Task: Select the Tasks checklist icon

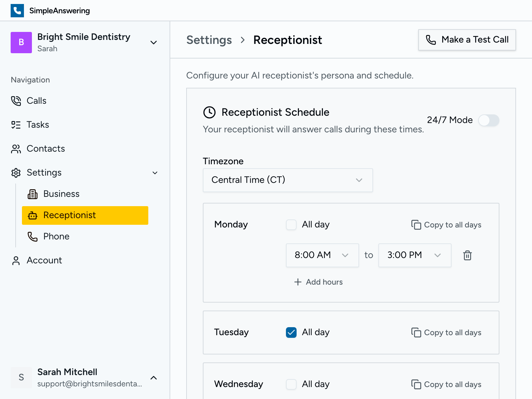Action: tap(16, 125)
